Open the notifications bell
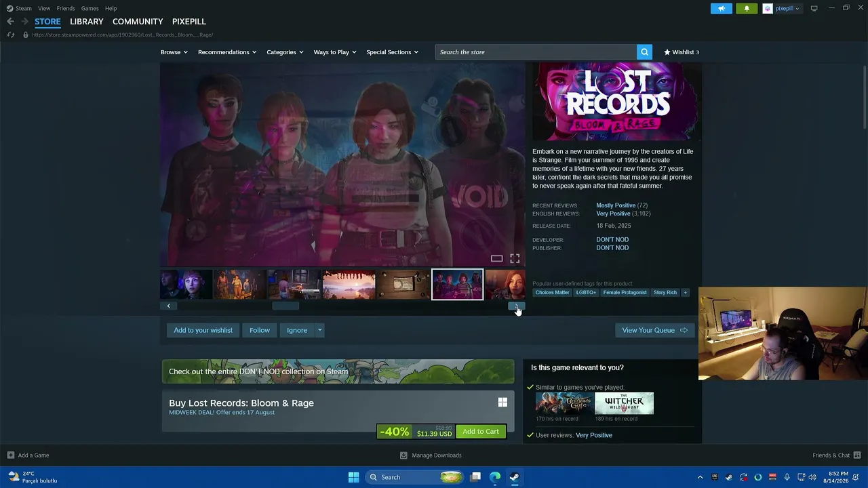The width and height of the screenshot is (868, 488). pos(747,8)
